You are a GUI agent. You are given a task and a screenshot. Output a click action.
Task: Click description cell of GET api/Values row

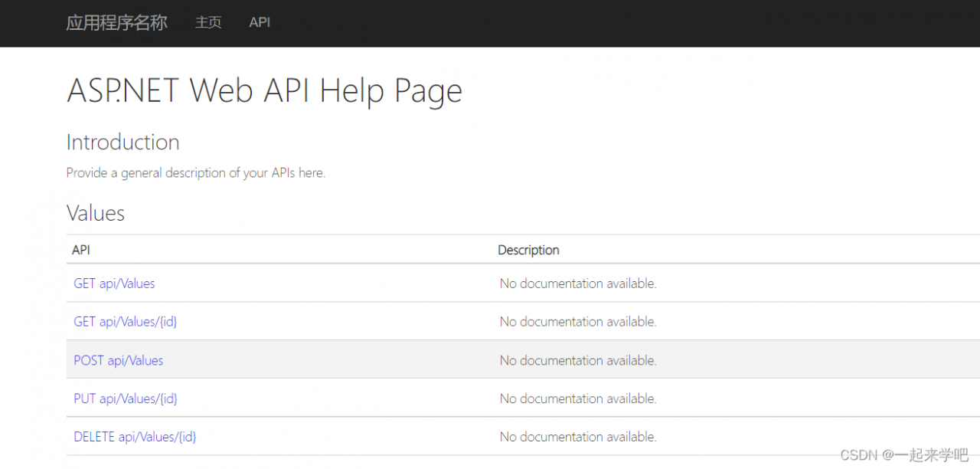pyautogui.click(x=578, y=284)
